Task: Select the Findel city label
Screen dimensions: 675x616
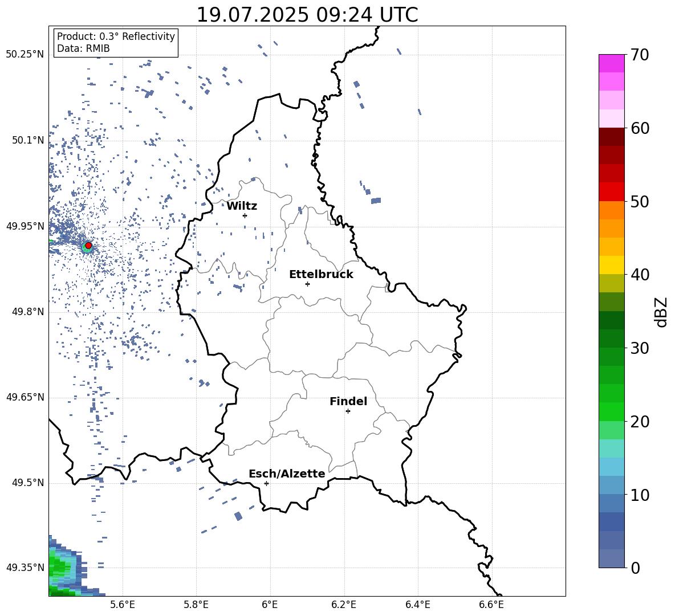Action: (348, 401)
